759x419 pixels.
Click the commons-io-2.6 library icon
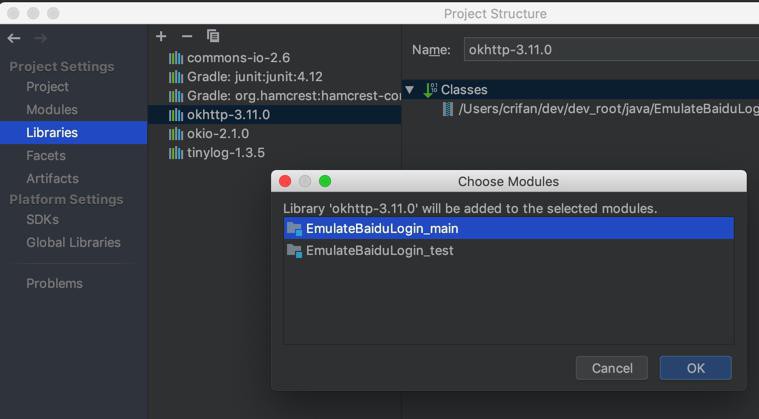click(x=176, y=58)
